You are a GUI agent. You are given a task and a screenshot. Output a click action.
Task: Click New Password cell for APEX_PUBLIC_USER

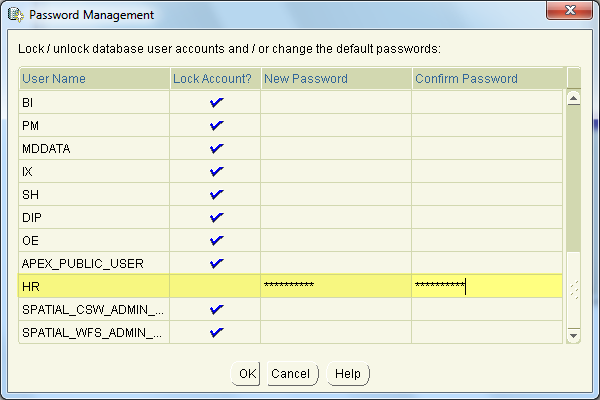(336, 263)
